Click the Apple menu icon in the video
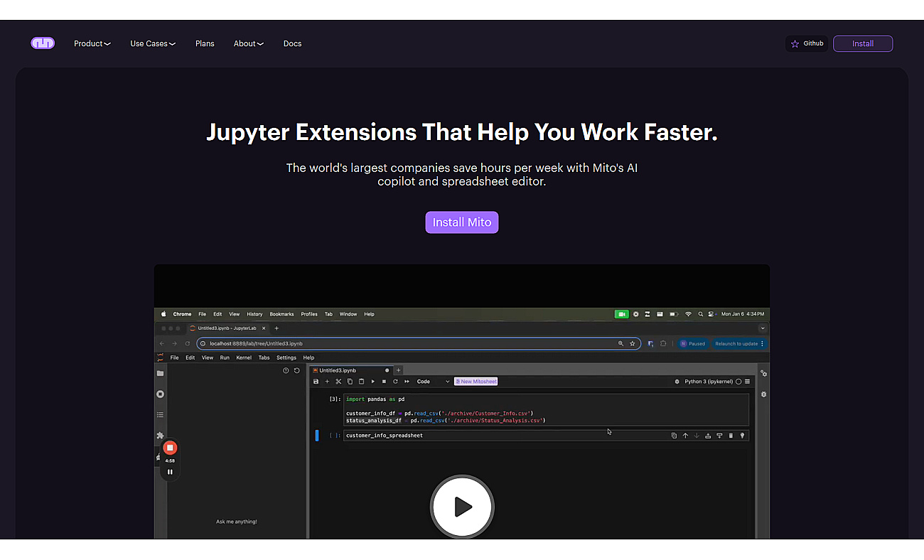924x560 pixels. (163, 314)
